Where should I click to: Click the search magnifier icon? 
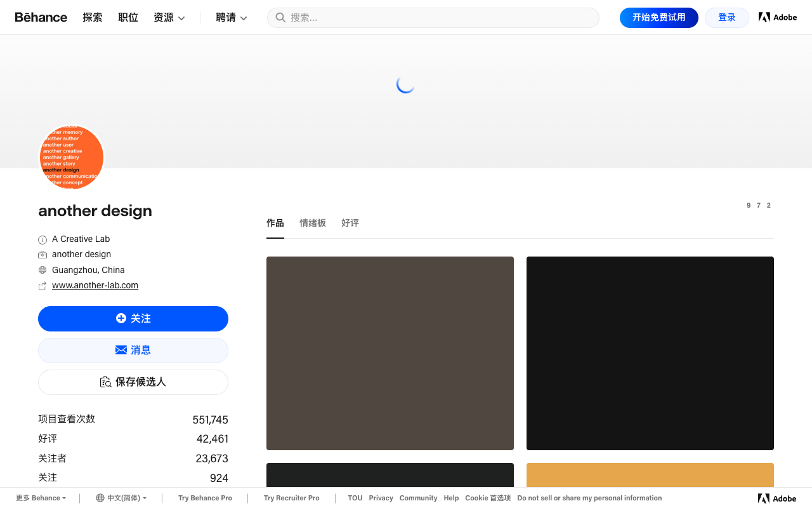tap(280, 18)
